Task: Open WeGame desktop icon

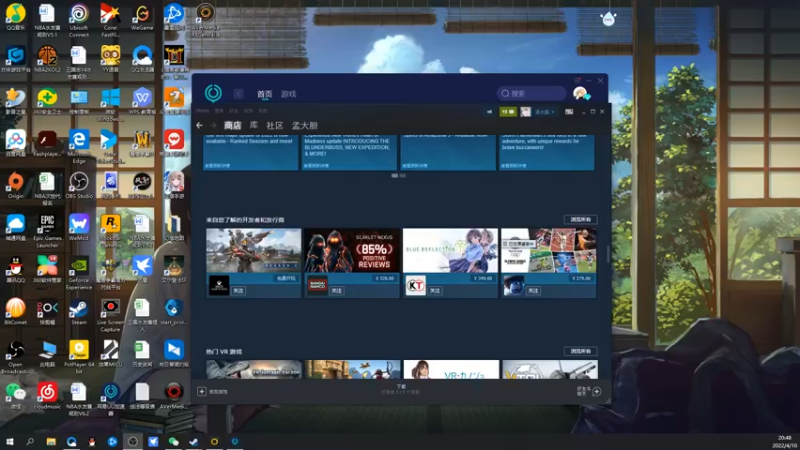Action: [x=142, y=17]
